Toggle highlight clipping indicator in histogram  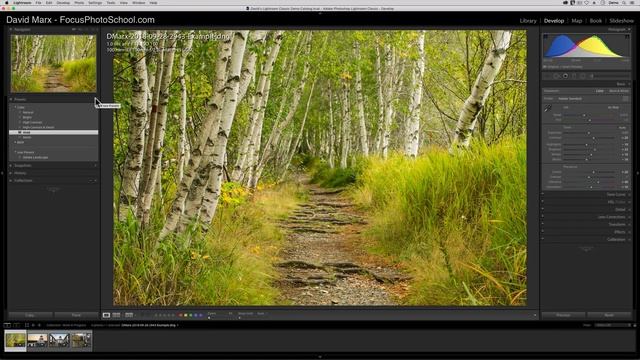pyautogui.click(x=627, y=37)
